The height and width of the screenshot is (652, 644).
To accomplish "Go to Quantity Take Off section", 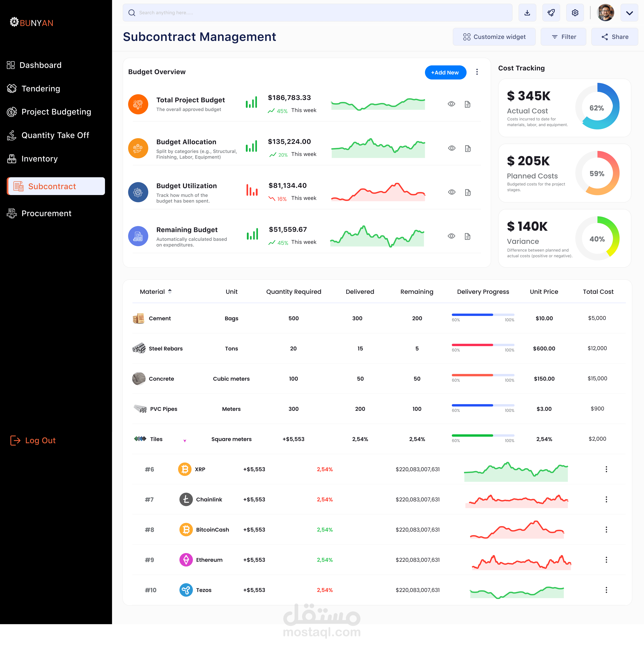I will 55,135.
